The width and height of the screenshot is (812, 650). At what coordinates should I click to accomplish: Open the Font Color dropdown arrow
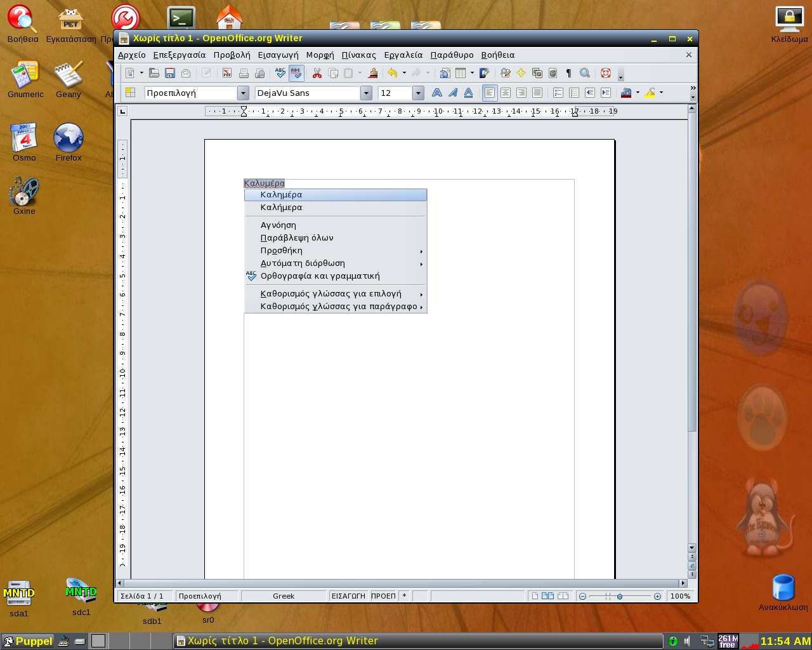638,93
